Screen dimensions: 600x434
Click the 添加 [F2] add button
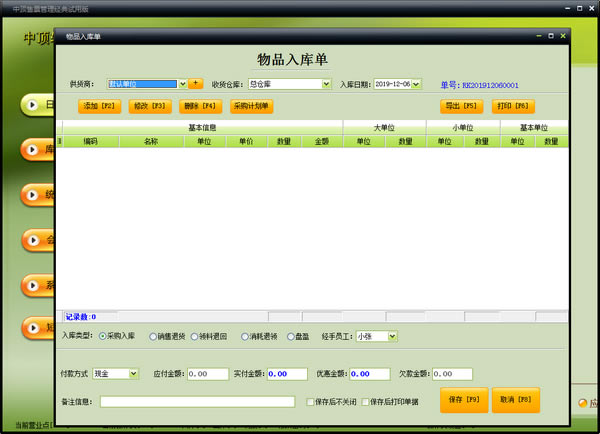coord(99,106)
